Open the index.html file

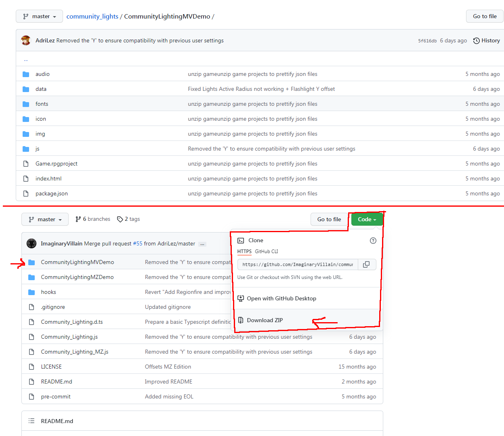click(48, 178)
